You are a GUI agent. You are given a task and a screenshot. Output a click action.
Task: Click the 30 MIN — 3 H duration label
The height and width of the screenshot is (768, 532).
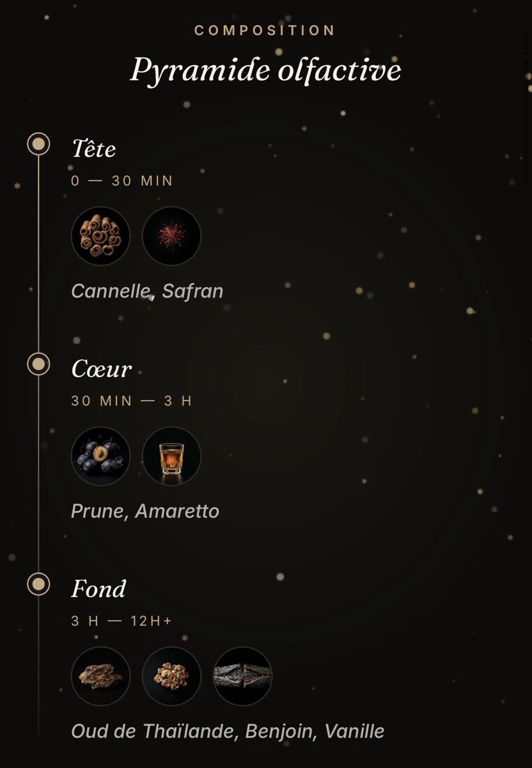[132, 401]
